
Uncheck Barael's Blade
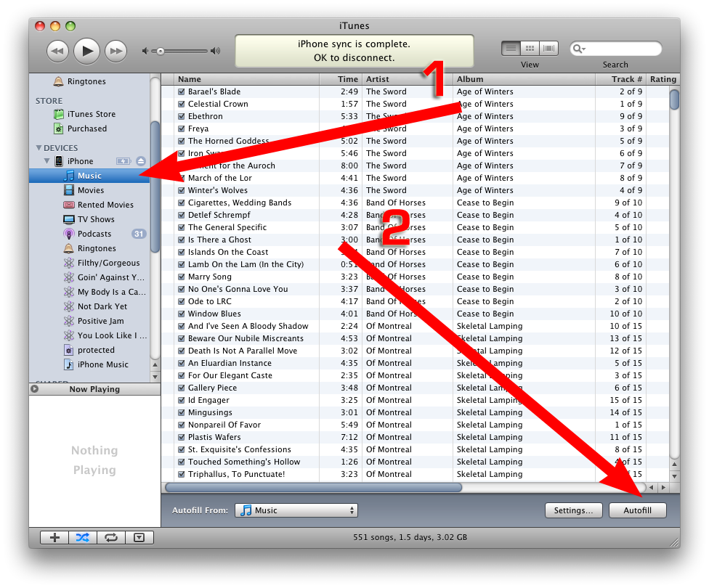(x=182, y=91)
